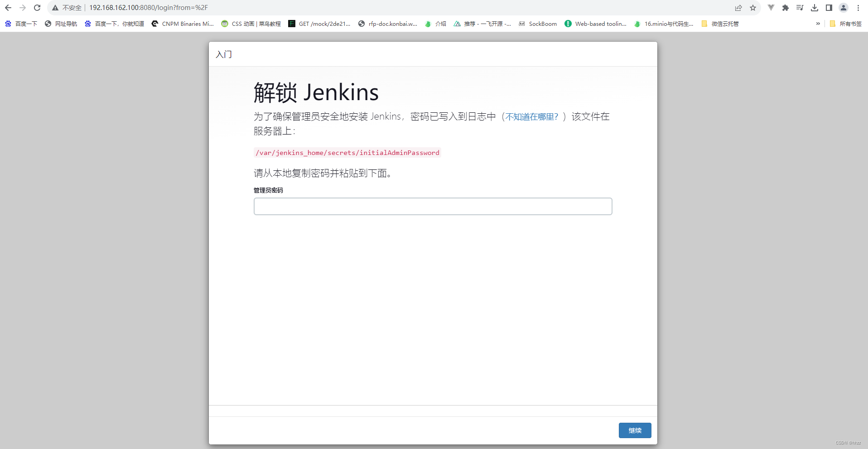Open CSS 动画 菜鸟教程 bookmark

pos(251,24)
